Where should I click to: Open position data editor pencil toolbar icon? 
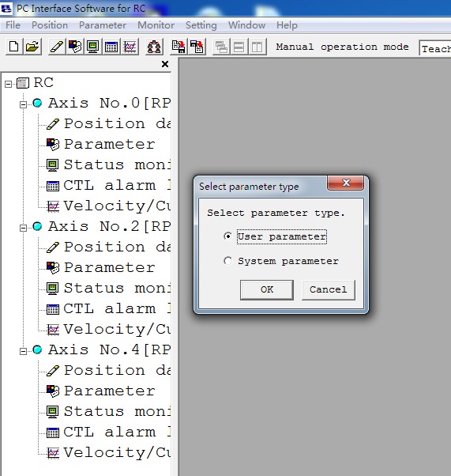[57, 47]
